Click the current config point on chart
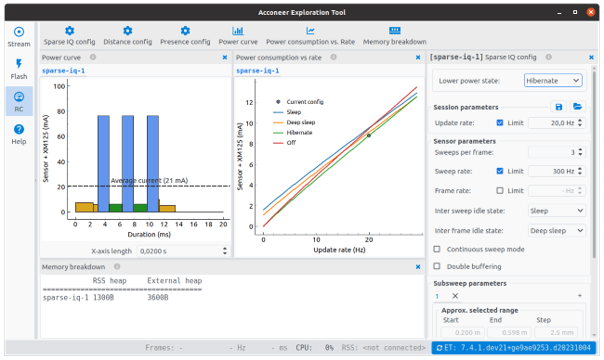 tap(369, 136)
